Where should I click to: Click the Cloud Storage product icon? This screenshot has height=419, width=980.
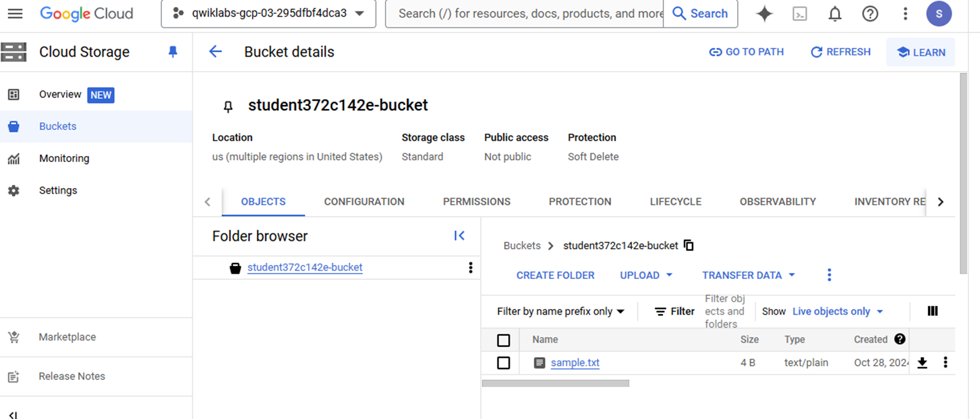(x=13, y=52)
